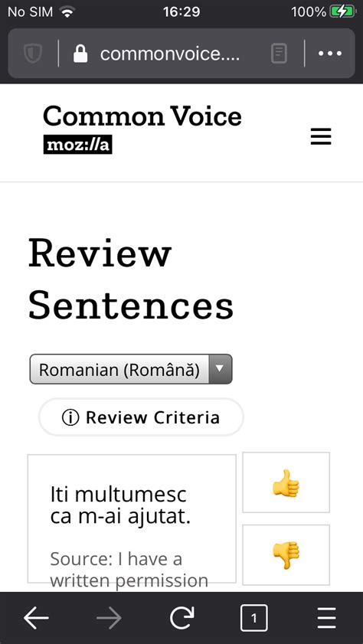Open the browser bottom hamburger menu

pos(326,618)
